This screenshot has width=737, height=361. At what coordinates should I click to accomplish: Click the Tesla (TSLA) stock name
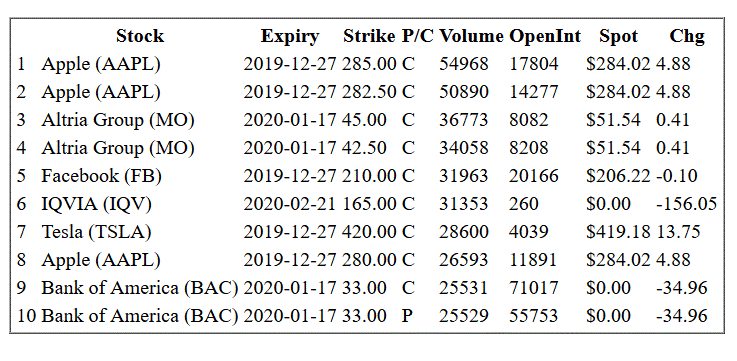coord(96,232)
